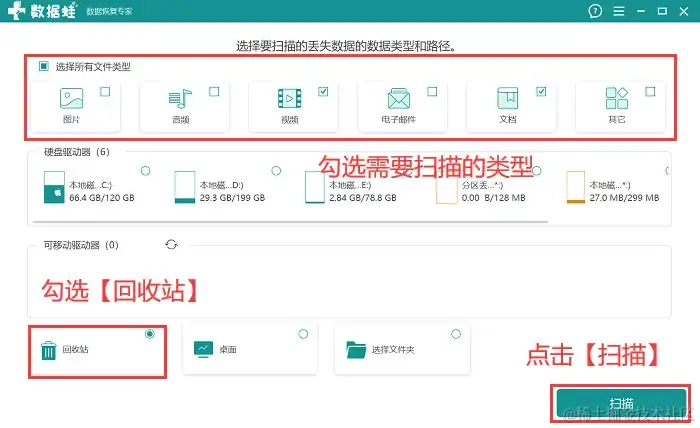Click the 2.84 GB/78.8 GB text
The height and width of the screenshot is (428, 700).
[x=362, y=198]
